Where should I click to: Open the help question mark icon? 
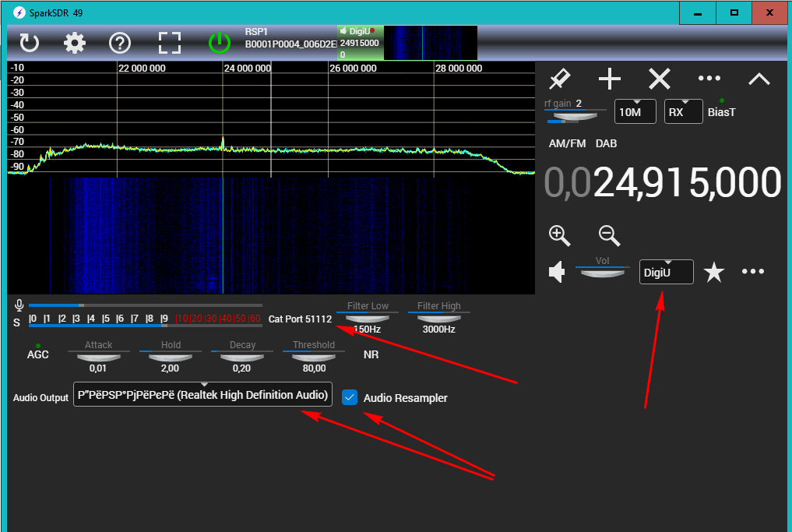pos(120,43)
